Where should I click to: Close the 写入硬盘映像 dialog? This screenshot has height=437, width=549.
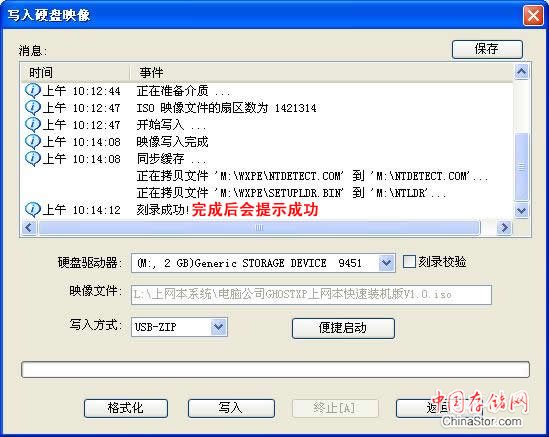(x=533, y=15)
